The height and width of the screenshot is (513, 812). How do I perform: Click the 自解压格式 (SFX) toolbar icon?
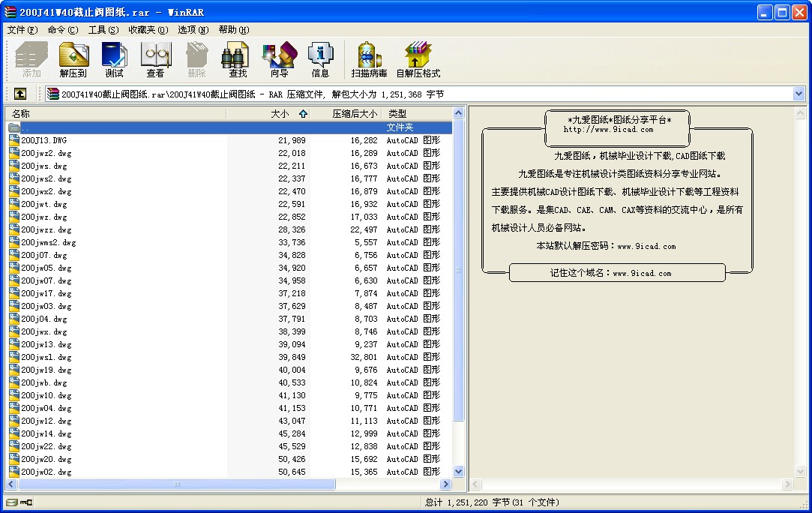pos(418,59)
